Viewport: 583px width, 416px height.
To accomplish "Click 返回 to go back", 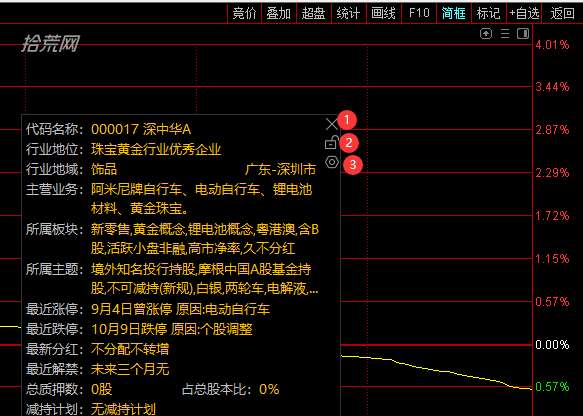I will click(x=562, y=13).
